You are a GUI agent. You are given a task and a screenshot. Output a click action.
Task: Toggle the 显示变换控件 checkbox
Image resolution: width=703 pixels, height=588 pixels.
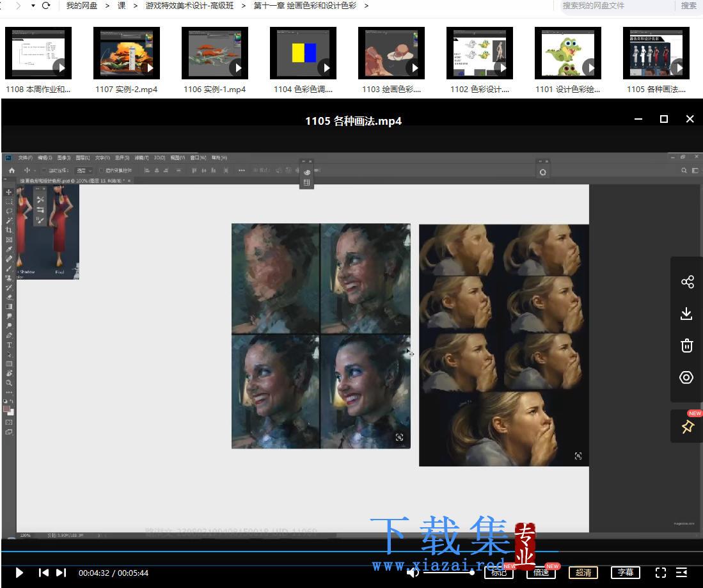101,170
